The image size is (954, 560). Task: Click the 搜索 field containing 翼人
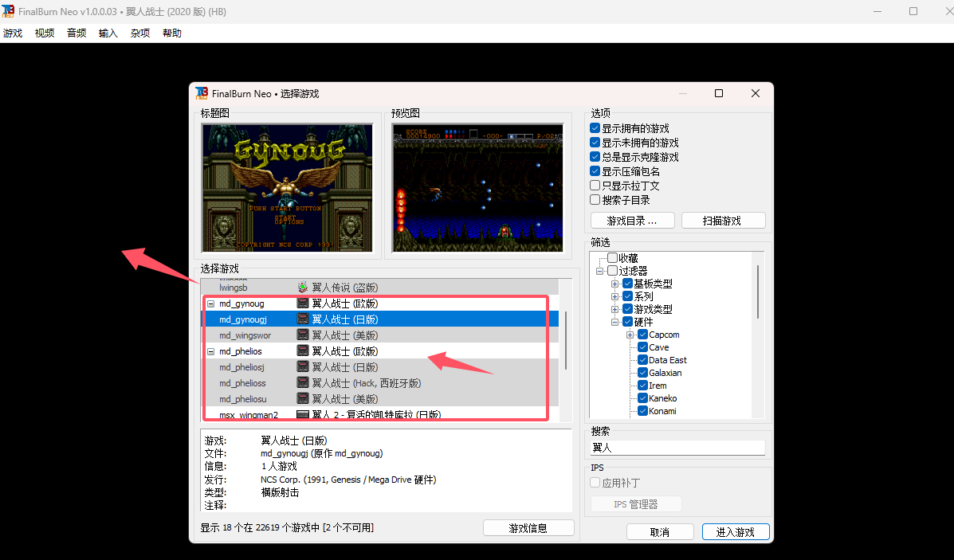click(677, 448)
